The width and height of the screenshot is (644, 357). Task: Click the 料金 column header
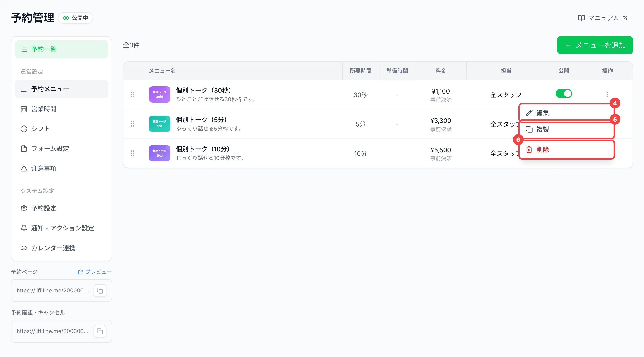coord(441,71)
